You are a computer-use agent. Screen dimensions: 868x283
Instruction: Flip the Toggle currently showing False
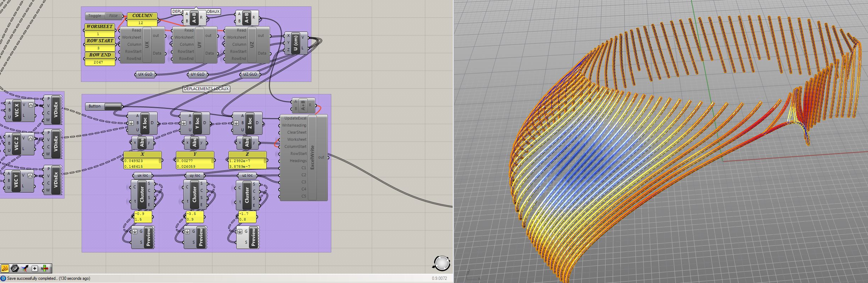pos(113,16)
